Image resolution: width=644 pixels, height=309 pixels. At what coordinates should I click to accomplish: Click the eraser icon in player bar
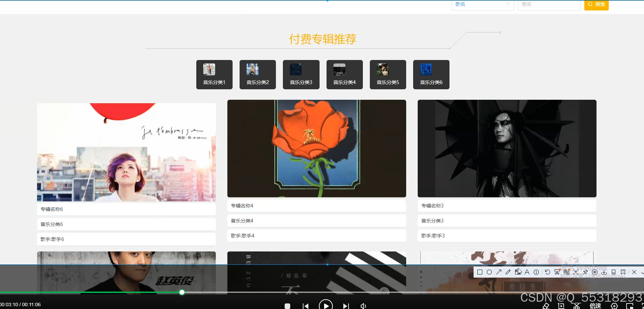point(546,306)
